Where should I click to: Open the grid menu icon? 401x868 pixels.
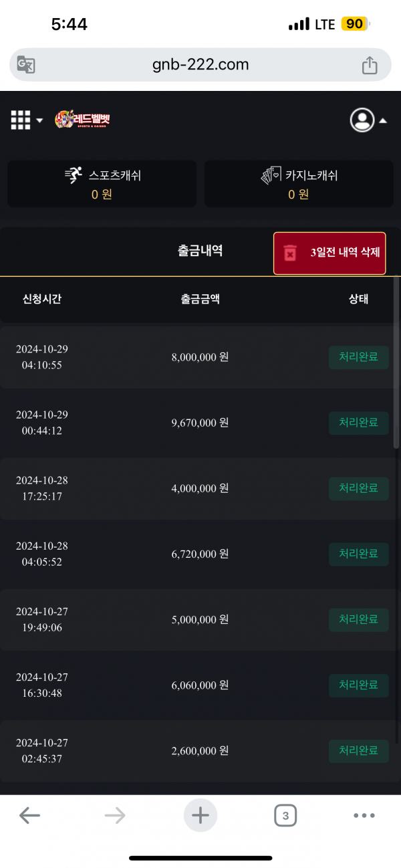coord(21,120)
